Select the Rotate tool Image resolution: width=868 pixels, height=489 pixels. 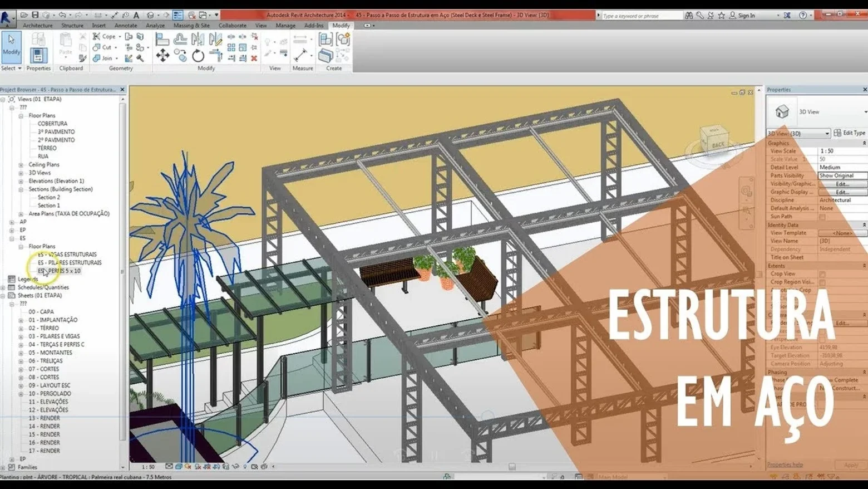pos(198,55)
